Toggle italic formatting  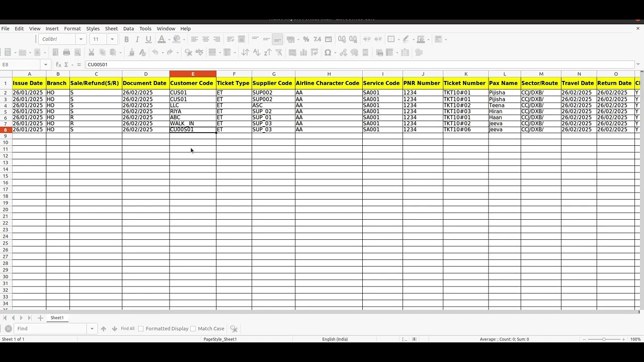pos(137,39)
